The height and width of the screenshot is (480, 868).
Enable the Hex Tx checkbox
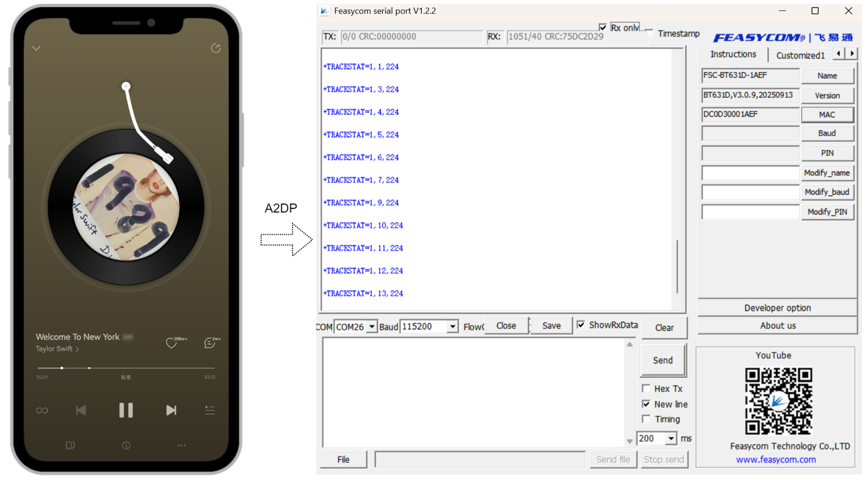[646, 389]
